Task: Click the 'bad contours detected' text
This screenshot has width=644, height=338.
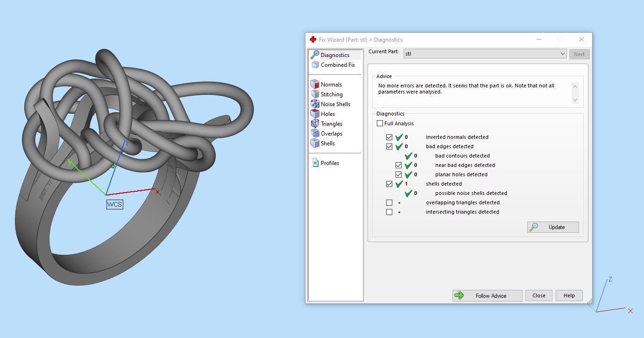Action: [x=462, y=156]
